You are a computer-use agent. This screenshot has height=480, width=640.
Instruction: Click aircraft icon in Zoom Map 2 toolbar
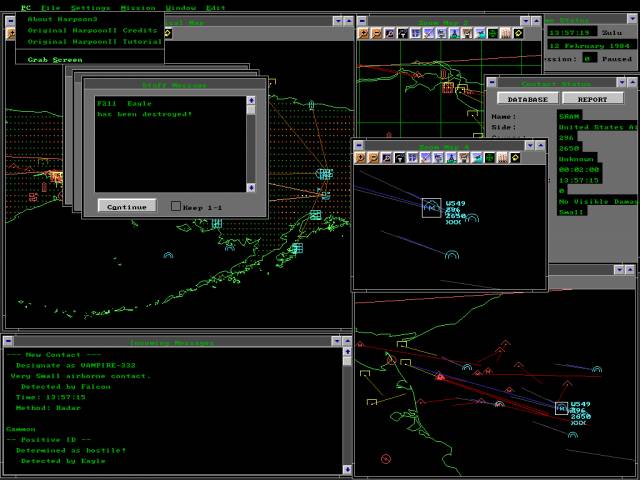point(480,33)
